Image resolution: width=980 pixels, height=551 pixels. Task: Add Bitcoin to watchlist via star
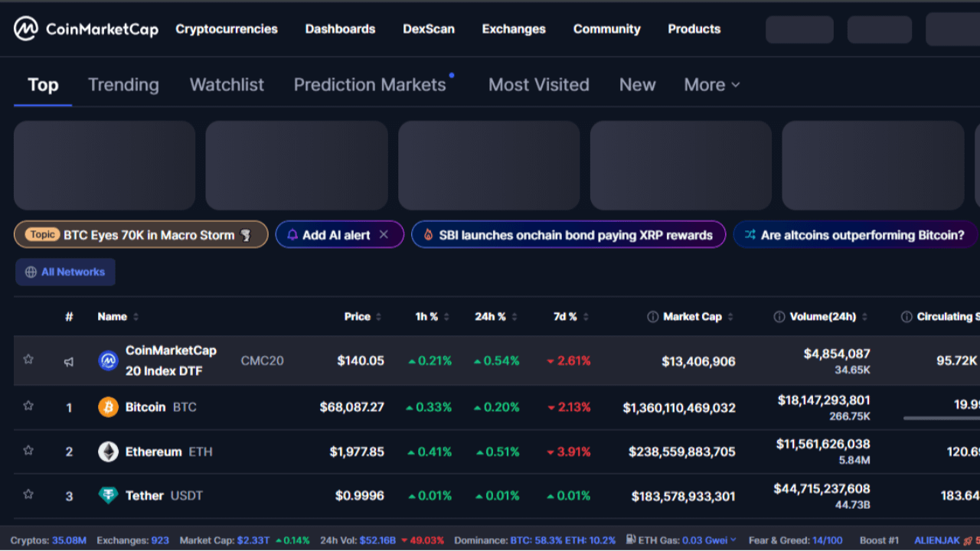[28, 406]
